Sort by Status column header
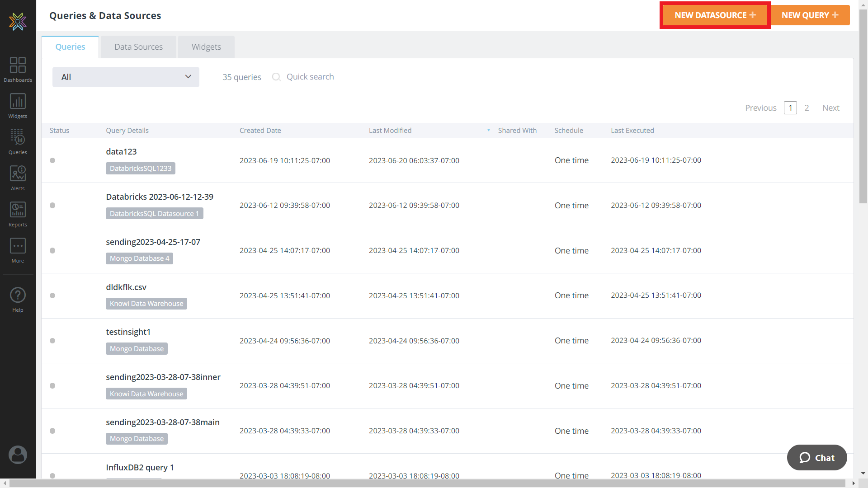868x488 pixels. click(59, 131)
